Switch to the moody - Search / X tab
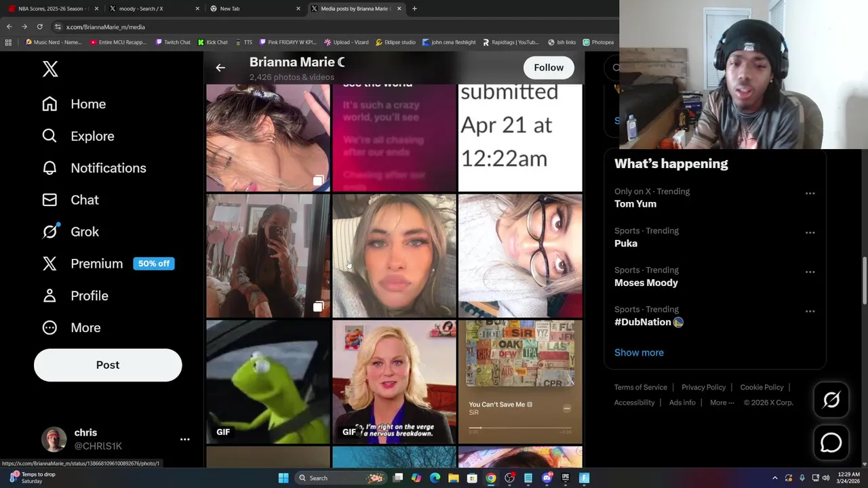Screen dimensions: 868x488 pos(153,9)
